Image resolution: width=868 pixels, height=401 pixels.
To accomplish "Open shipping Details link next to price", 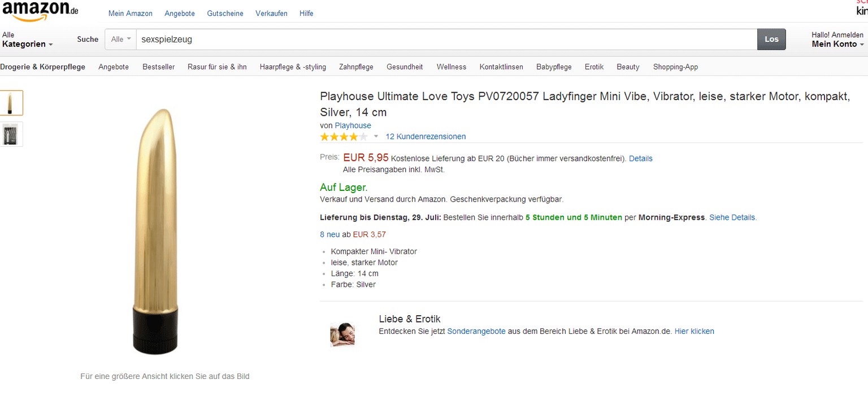I will 640,159.
